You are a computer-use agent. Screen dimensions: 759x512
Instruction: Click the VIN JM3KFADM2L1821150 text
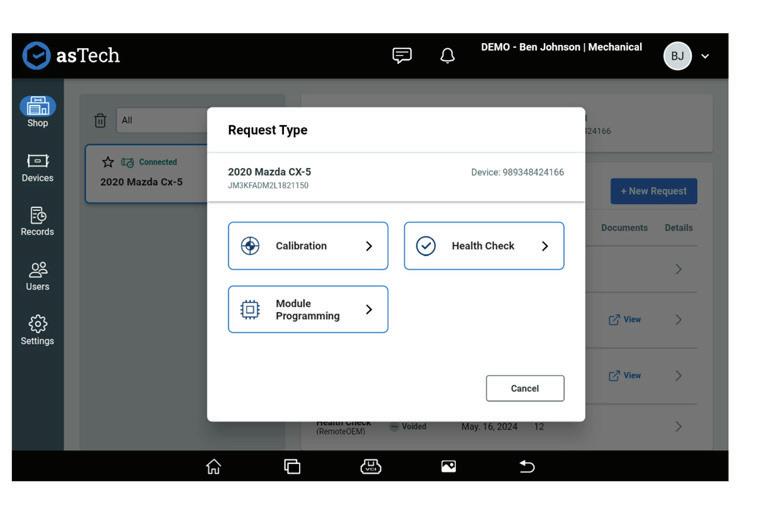268,185
